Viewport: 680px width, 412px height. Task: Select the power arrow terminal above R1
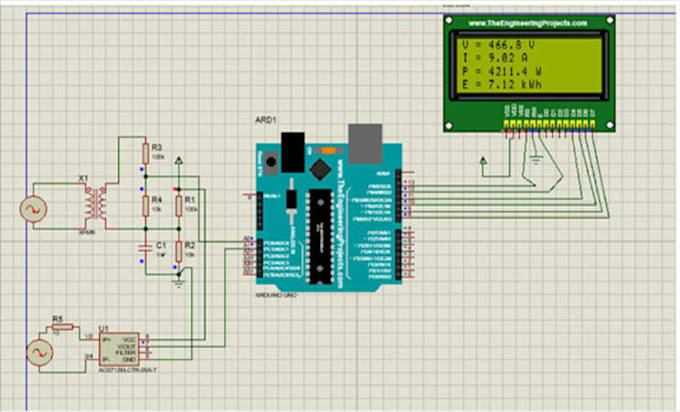tap(179, 161)
